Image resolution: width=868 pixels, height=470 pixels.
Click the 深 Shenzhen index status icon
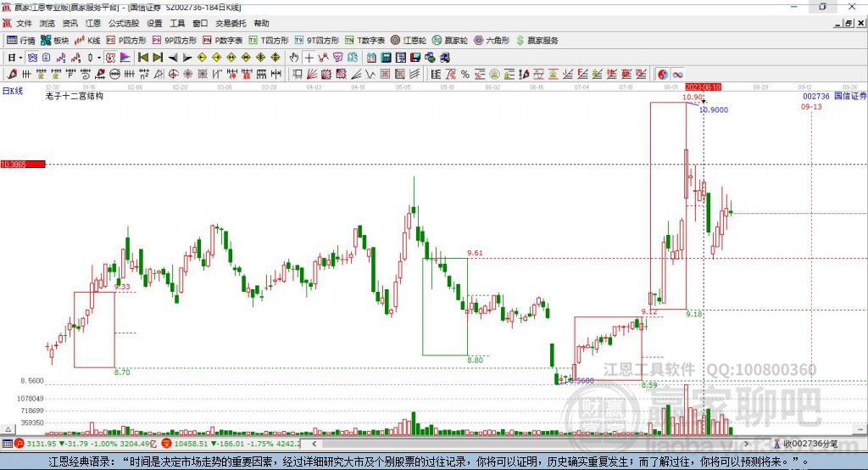167,444
